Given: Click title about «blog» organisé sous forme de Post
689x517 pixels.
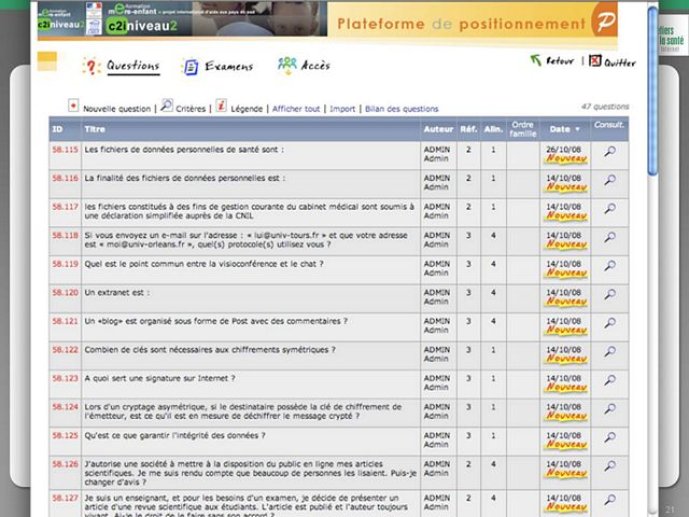Looking at the screenshot, I should point(216,321).
